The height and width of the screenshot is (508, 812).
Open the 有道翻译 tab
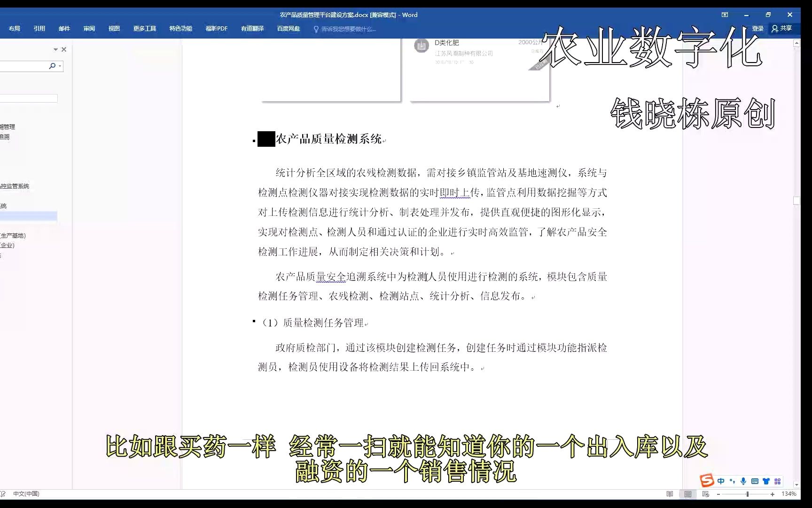252,29
